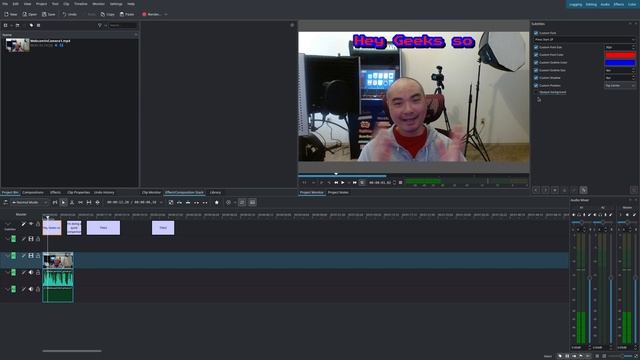The image size is (640, 360).
Task: Toggle the Custom Font checkbox
Action: click(x=536, y=33)
